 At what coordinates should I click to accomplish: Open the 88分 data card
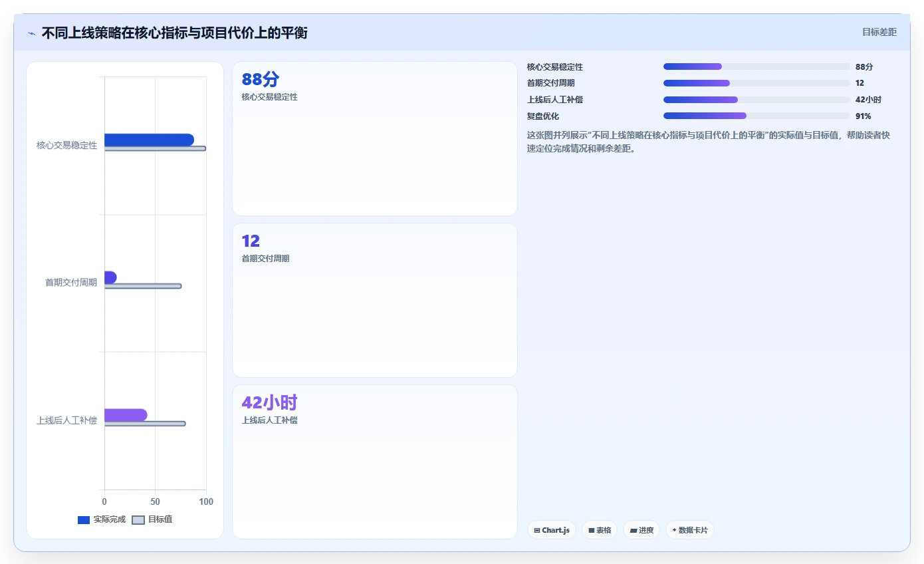[x=375, y=138]
